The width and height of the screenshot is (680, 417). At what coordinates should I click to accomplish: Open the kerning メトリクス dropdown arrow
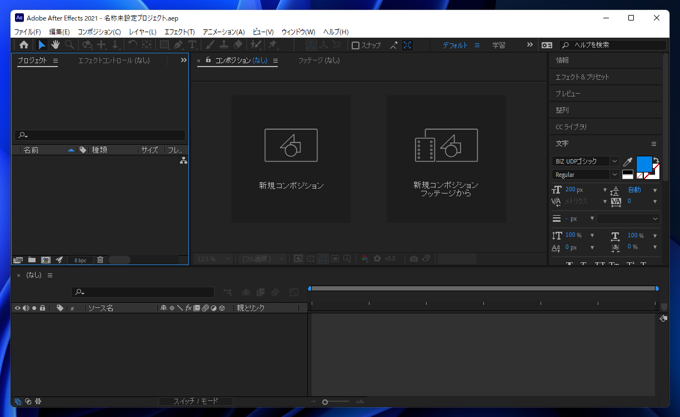coord(605,202)
